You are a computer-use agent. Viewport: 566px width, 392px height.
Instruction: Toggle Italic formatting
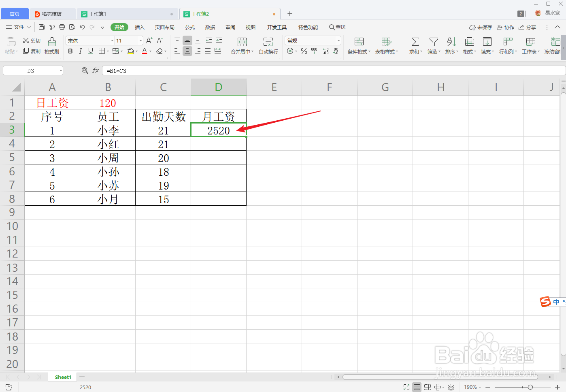point(81,51)
